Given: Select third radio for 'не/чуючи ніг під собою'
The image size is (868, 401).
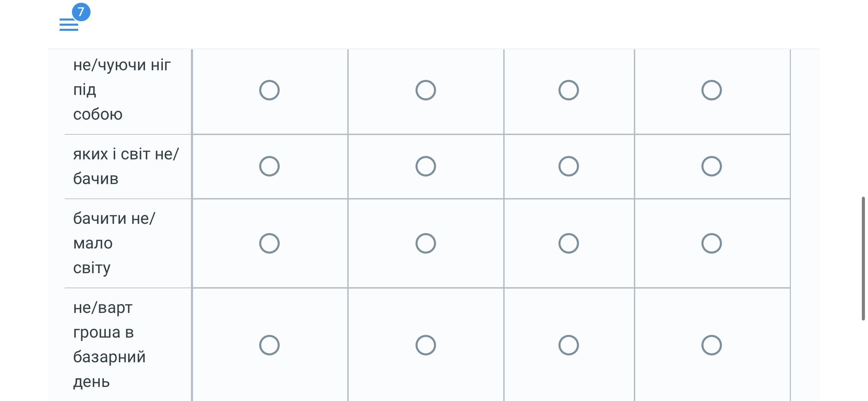Looking at the screenshot, I should tap(569, 90).
